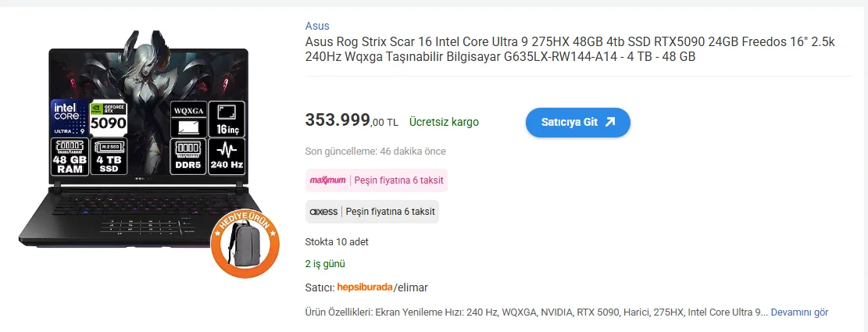Image resolution: width=868 pixels, height=332 pixels.
Task: Click the elimar seller name
Action: click(413, 287)
